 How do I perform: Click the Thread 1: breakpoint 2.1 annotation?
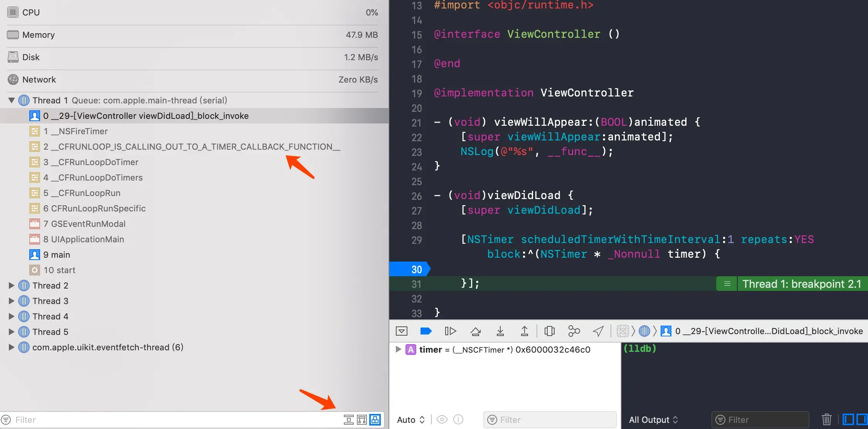[801, 284]
